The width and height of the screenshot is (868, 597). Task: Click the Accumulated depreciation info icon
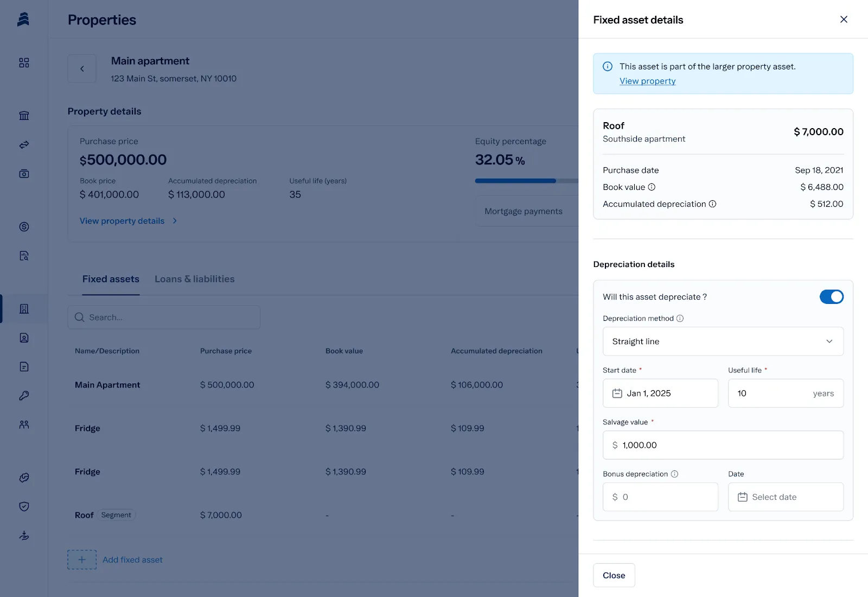(x=712, y=204)
